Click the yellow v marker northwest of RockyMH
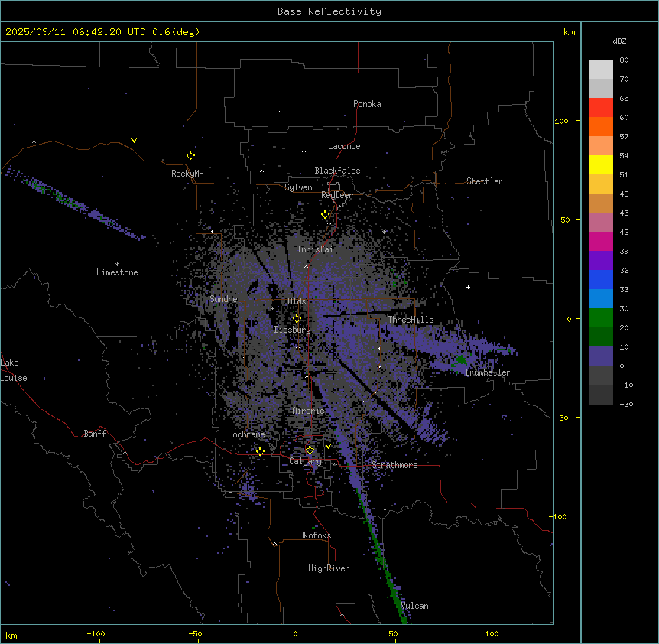This screenshot has height=644, width=659. tap(134, 141)
